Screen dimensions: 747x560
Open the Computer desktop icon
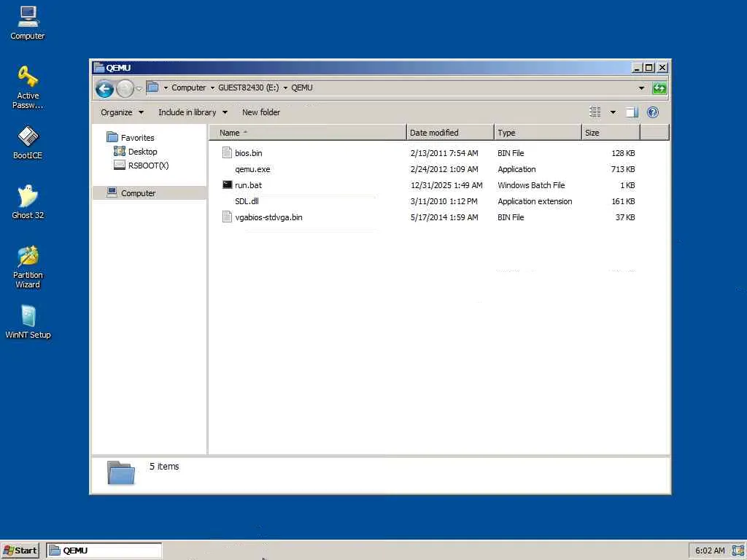28,23
